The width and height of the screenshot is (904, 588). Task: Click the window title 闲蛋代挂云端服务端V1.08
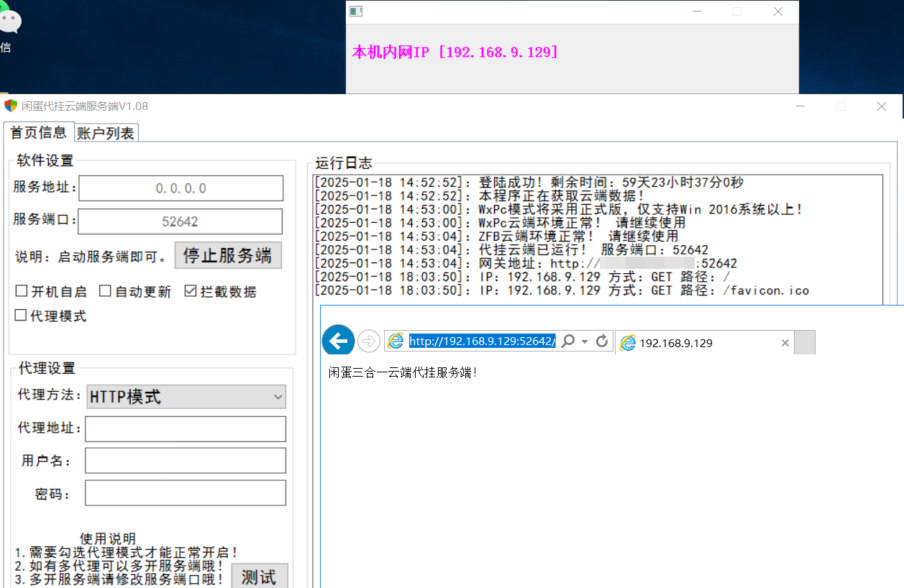(x=85, y=106)
